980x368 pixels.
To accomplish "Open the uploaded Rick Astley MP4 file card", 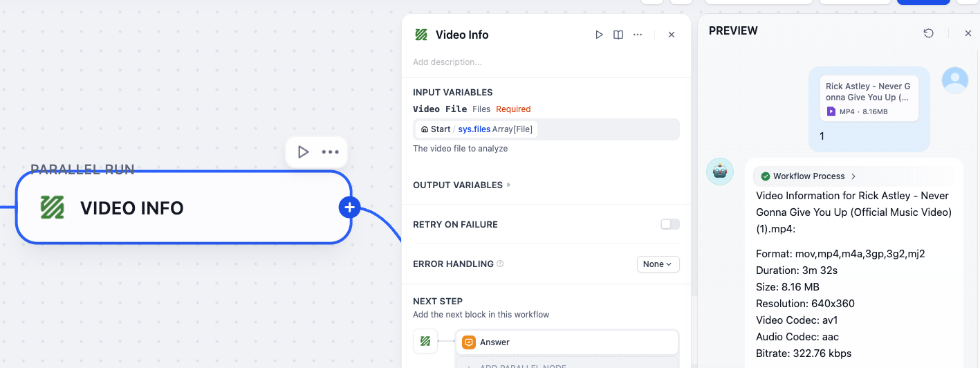I will (869, 98).
